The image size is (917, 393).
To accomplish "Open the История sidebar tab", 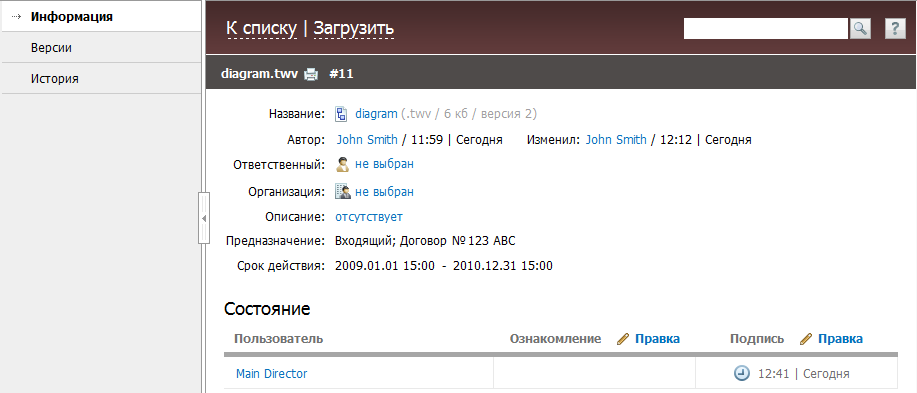I will [101, 78].
